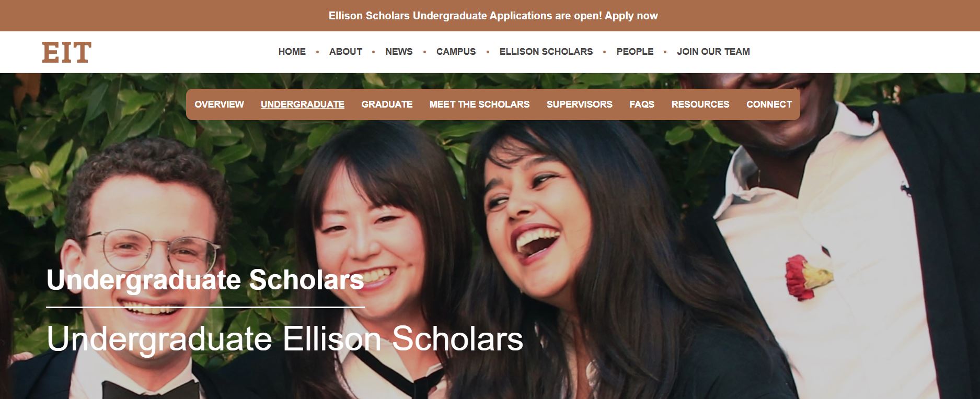Open the PEOPLE page
The height and width of the screenshot is (399, 980).
[x=635, y=52]
